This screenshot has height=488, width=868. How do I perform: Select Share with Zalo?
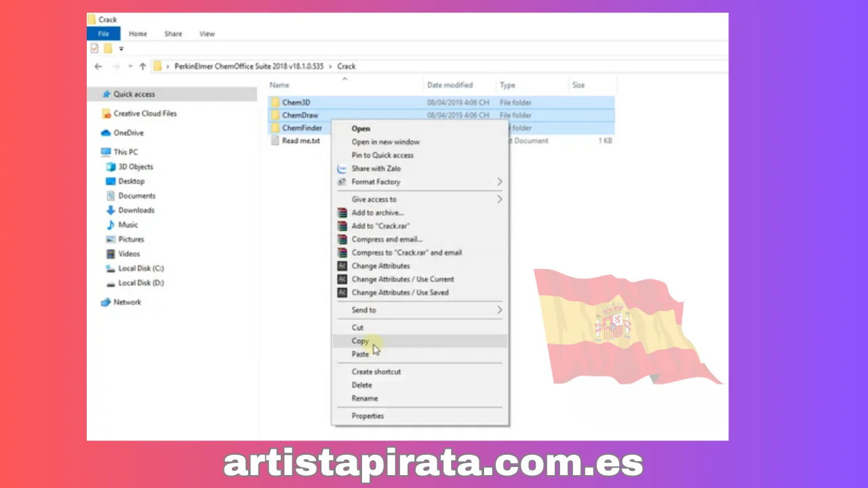pos(376,168)
